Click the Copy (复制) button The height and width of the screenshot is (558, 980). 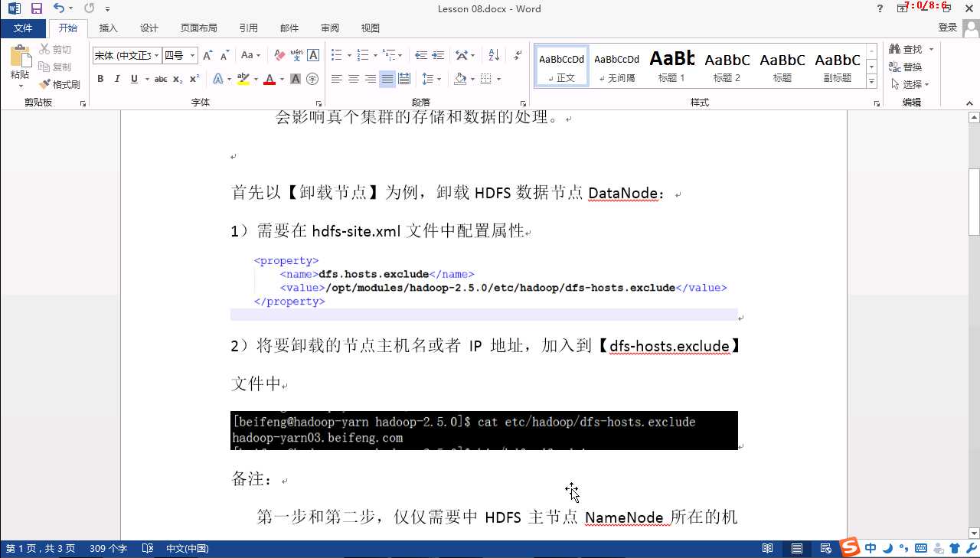coord(55,67)
